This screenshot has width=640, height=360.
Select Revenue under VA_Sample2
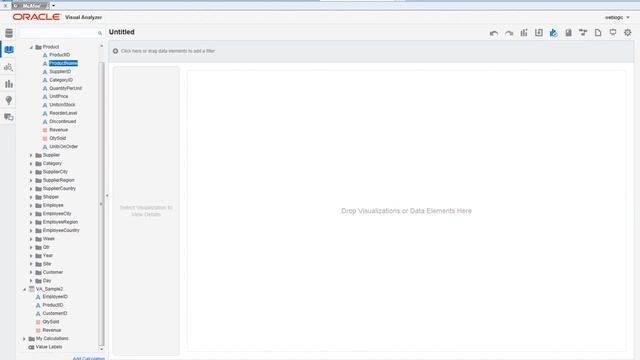(x=51, y=330)
